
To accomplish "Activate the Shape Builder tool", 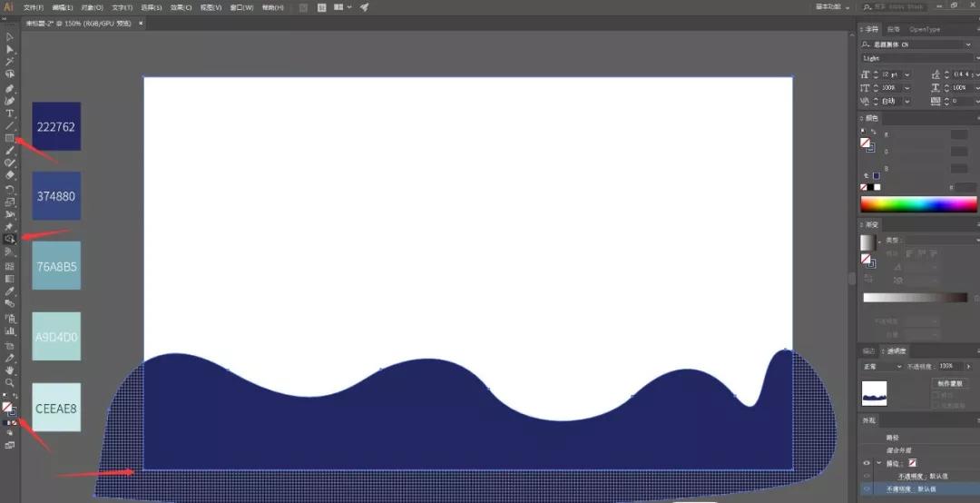I will point(10,239).
